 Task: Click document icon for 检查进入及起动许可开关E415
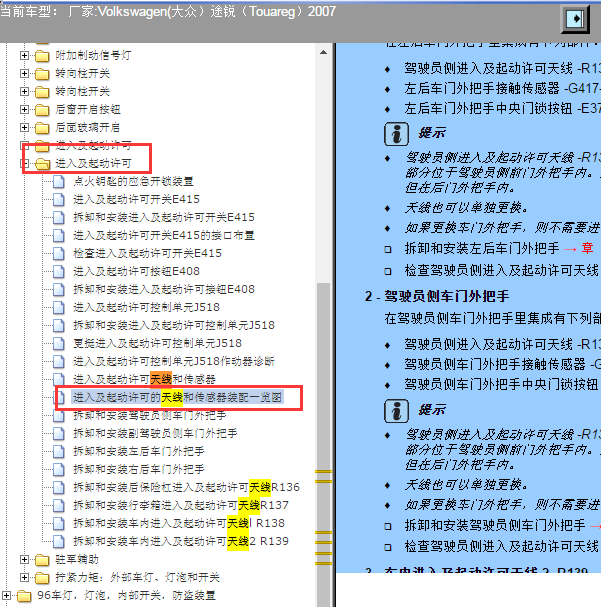click(58, 254)
